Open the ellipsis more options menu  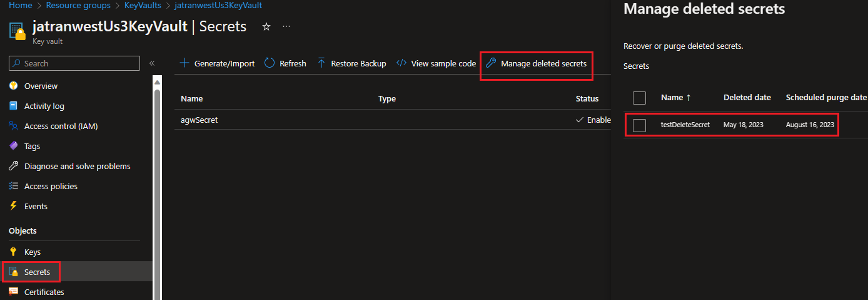pyautogui.click(x=286, y=27)
